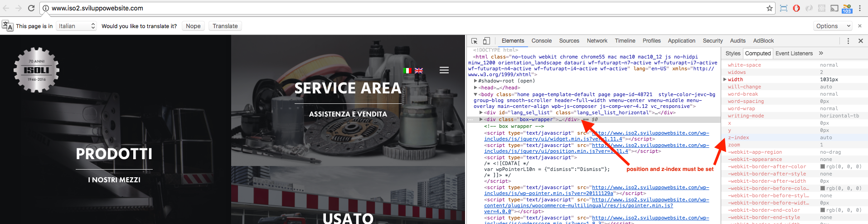Open the React developer tools extension icon

(822, 8)
